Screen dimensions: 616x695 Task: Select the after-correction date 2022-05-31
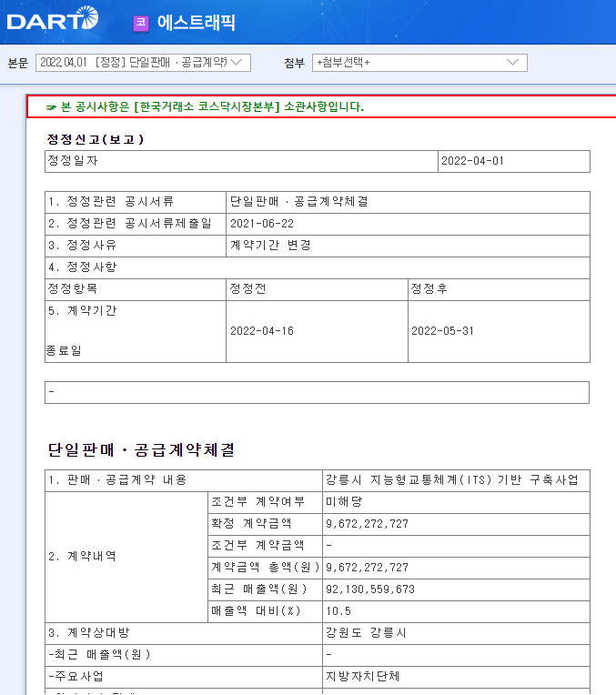443,331
